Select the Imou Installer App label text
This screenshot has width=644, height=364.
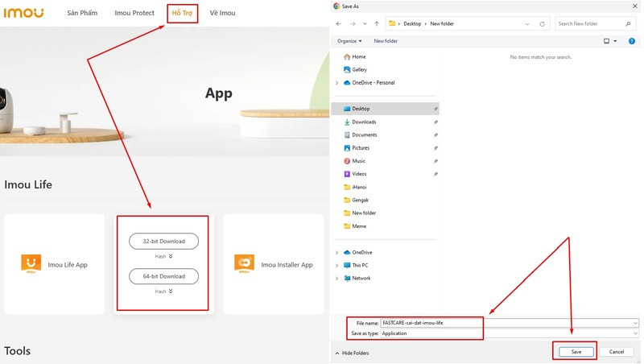point(287,265)
